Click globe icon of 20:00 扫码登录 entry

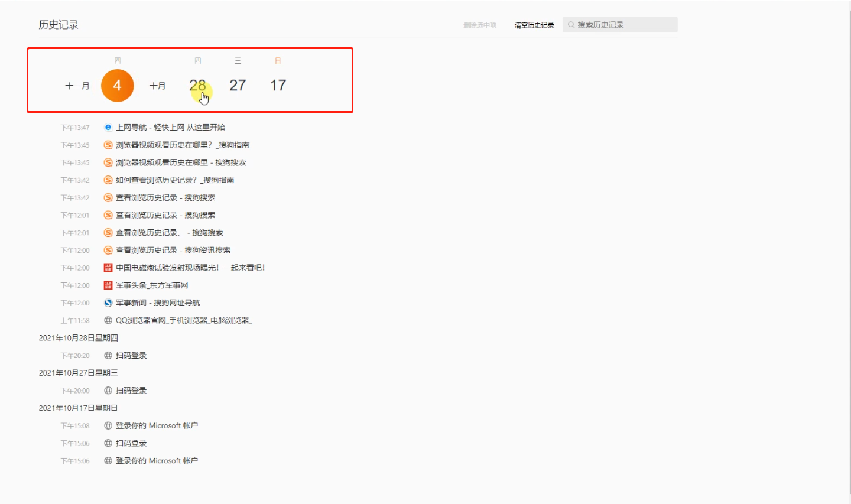tap(108, 391)
